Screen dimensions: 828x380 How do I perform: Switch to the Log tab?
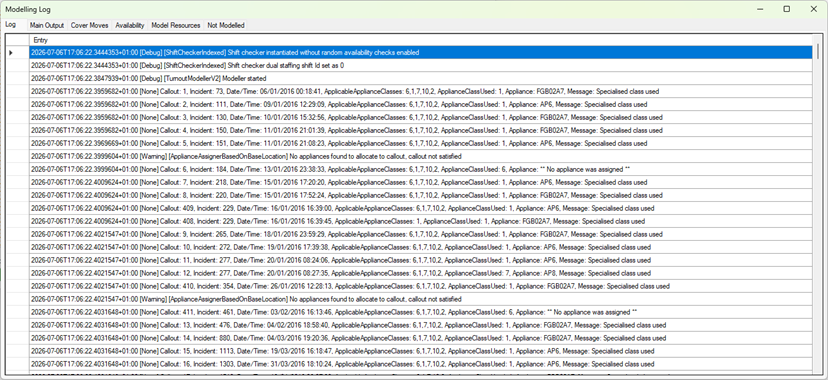11,25
